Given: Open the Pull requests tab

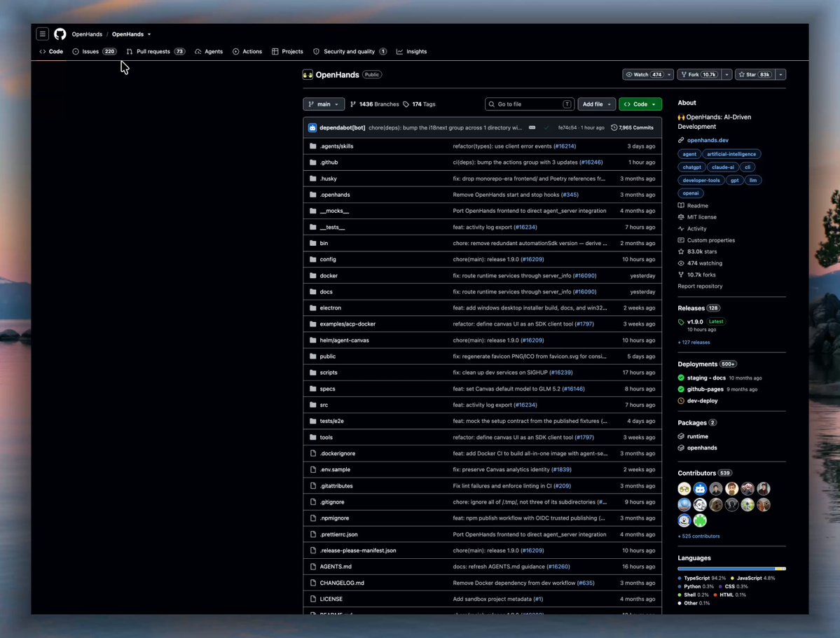Looking at the screenshot, I should click(x=156, y=51).
